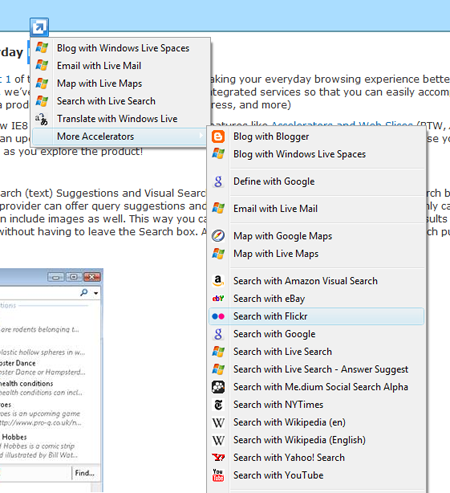
Task: Select Search with Live Search in submenu
Action: [316, 351]
